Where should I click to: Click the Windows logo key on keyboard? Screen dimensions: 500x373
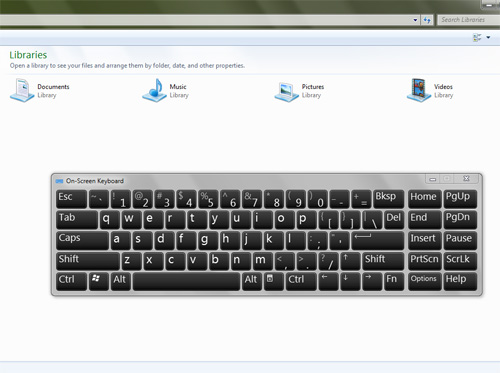[x=98, y=281]
